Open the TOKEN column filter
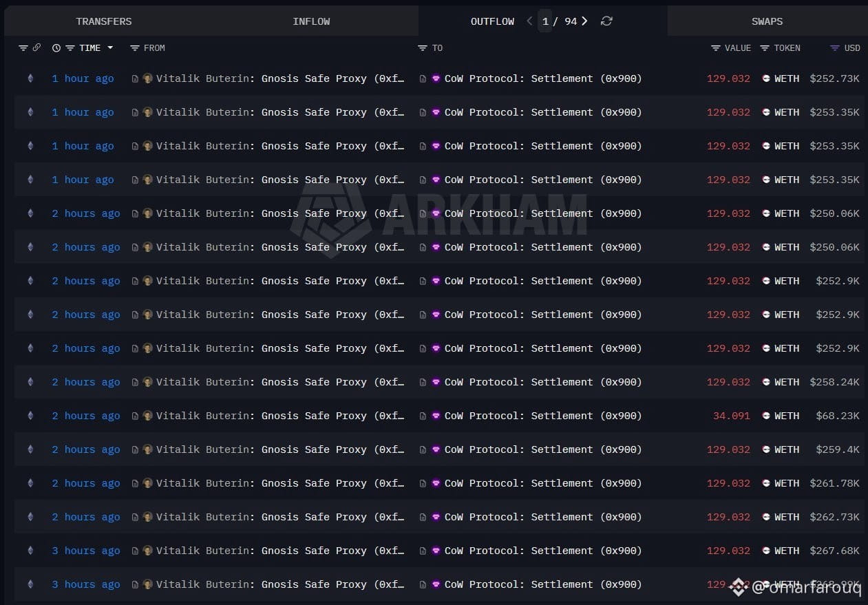Viewport: 868px width, 605px height. 765,48
